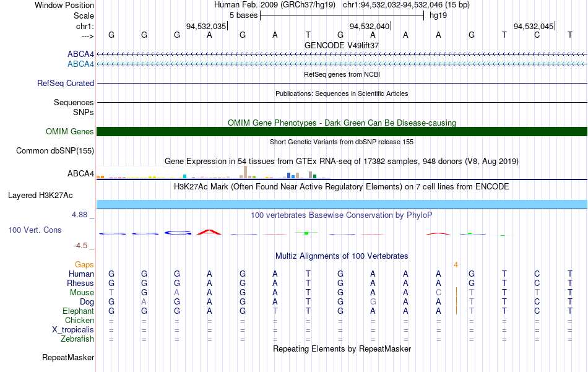This screenshot has width=588, height=372.
Task: Select the Zebrafish species label
Action: (77, 339)
